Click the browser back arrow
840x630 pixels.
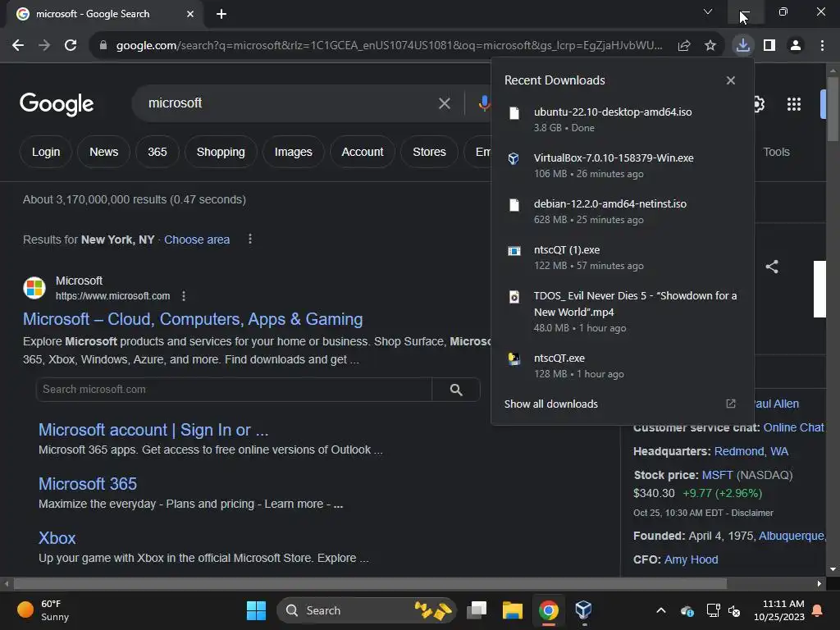18,46
